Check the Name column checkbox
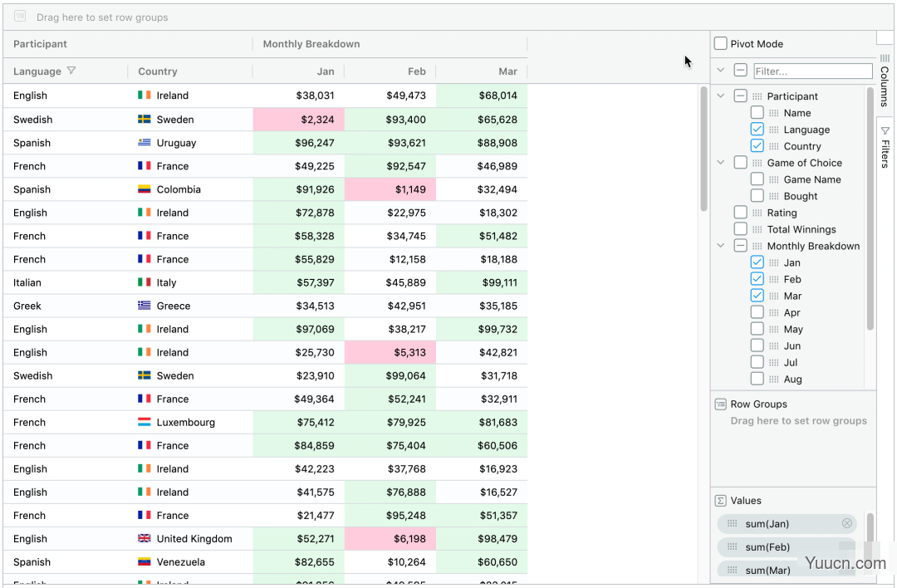 [x=757, y=113]
